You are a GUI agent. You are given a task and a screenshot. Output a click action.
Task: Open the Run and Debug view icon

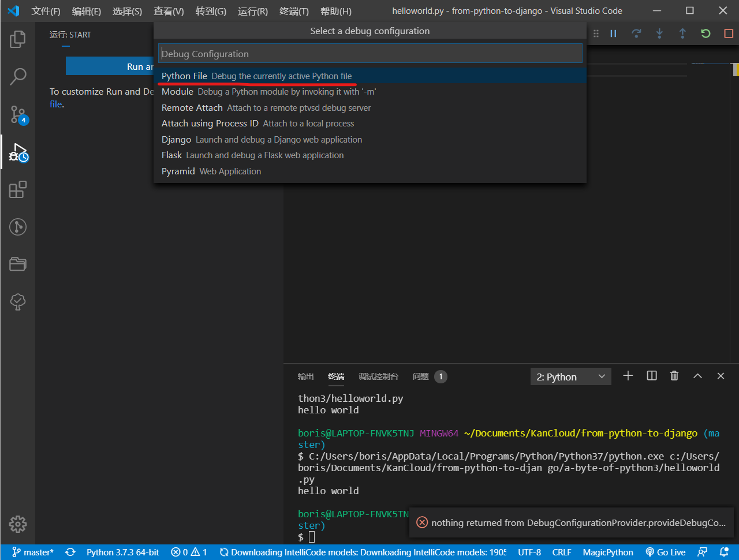(18, 152)
